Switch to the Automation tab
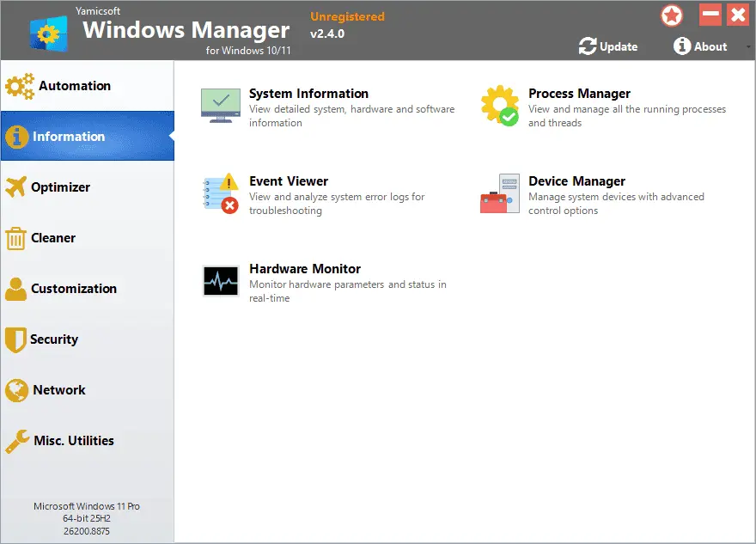The height and width of the screenshot is (544, 756). 88,86
